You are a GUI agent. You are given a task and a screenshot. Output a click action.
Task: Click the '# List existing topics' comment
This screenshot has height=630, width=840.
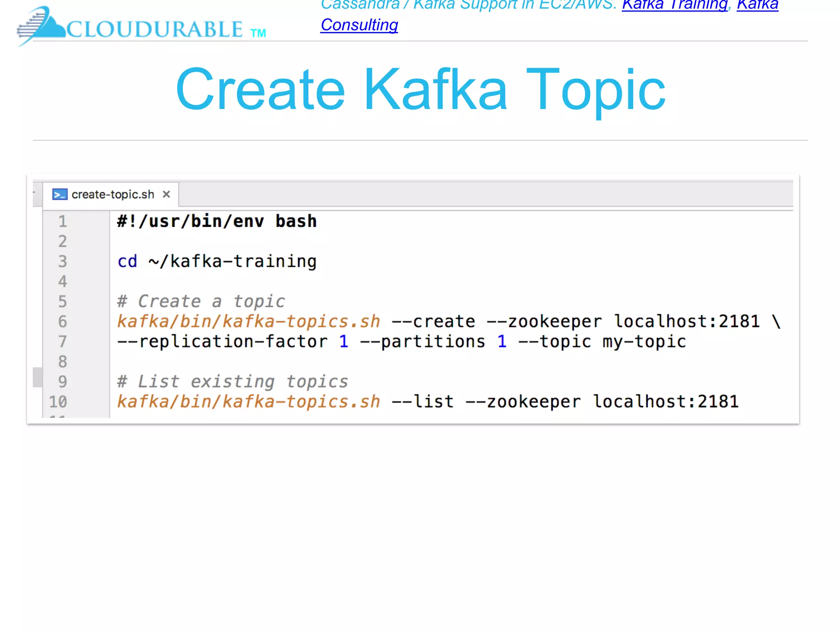(x=233, y=381)
